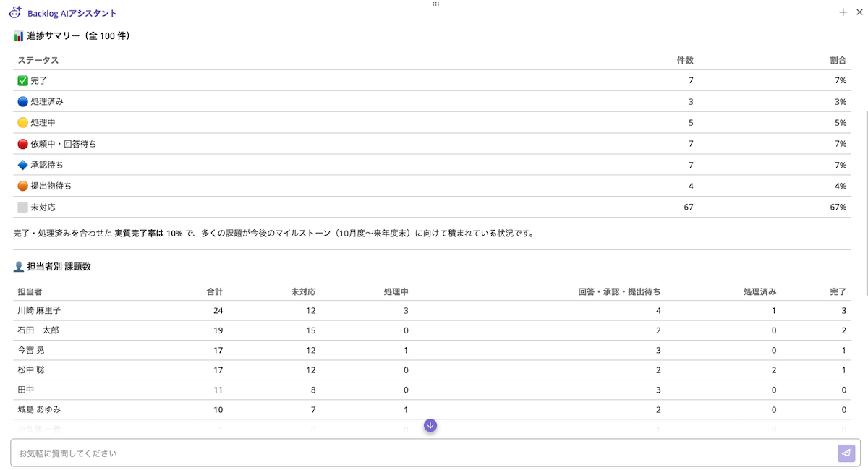
Task: Click the Backlog AI assistant robot icon
Action: click(x=14, y=12)
